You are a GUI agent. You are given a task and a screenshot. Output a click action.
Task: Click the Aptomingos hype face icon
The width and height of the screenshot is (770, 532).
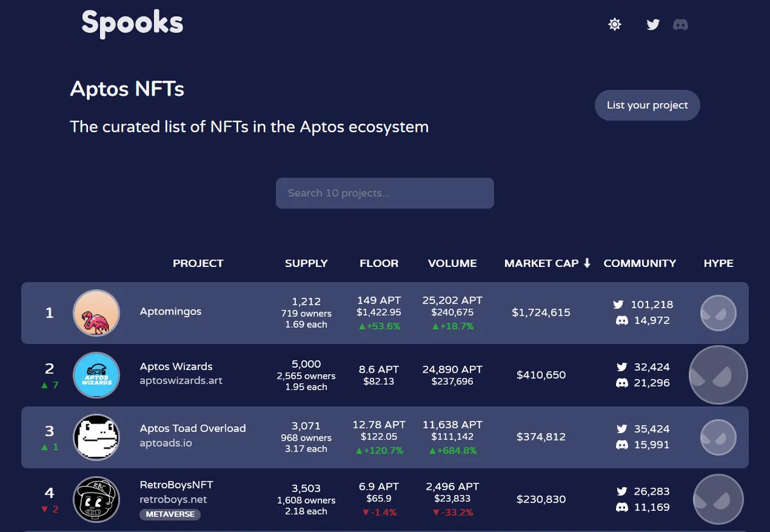click(718, 313)
